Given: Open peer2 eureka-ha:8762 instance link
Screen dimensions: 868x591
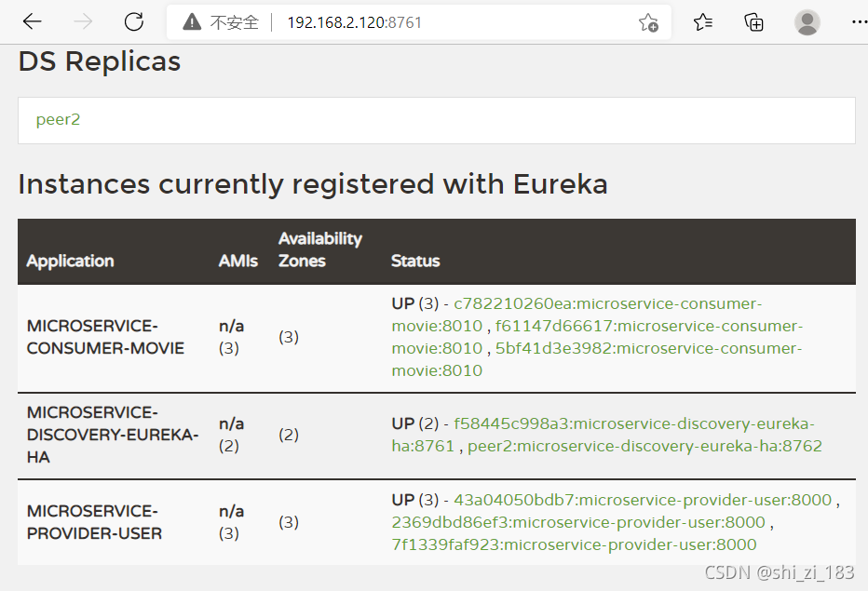Looking at the screenshot, I should coord(644,446).
